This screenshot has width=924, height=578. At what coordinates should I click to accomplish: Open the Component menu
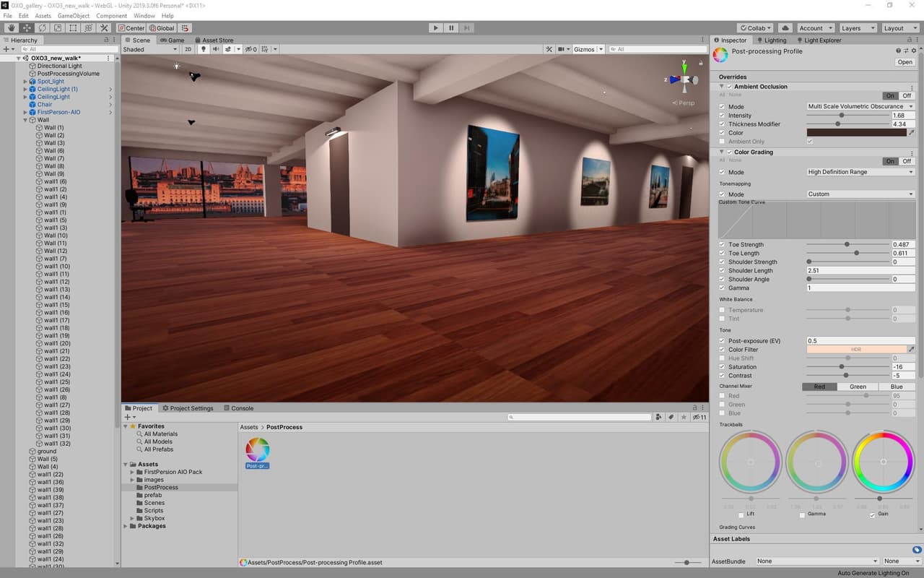(x=112, y=16)
